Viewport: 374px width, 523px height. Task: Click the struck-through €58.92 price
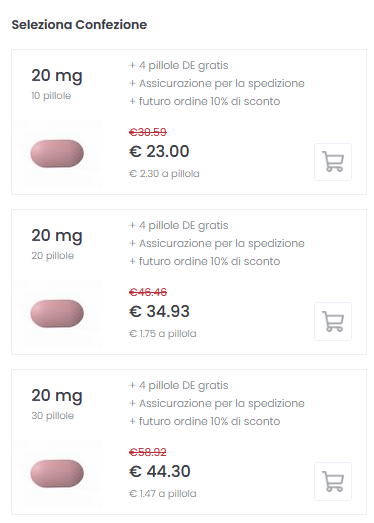147,452
